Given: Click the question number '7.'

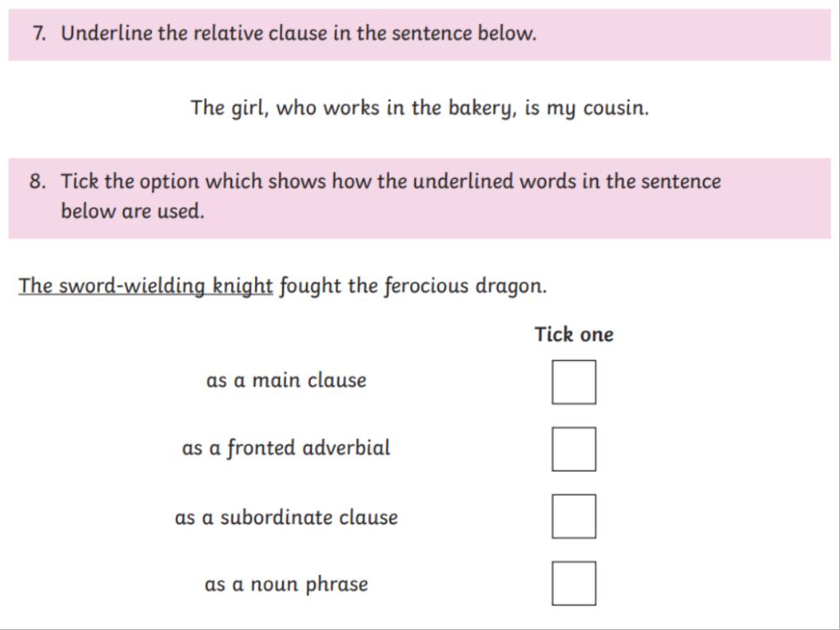Looking at the screenshot, I should click(x=40, y=34).
